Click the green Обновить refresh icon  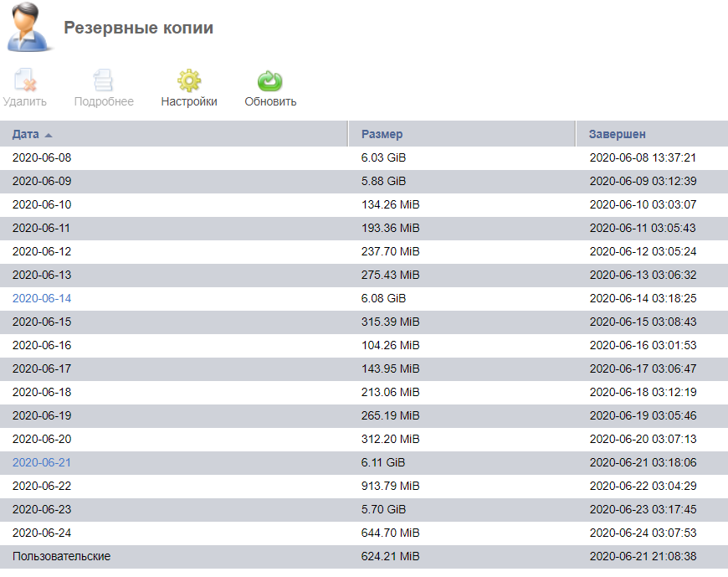click(x=269, y=80)
